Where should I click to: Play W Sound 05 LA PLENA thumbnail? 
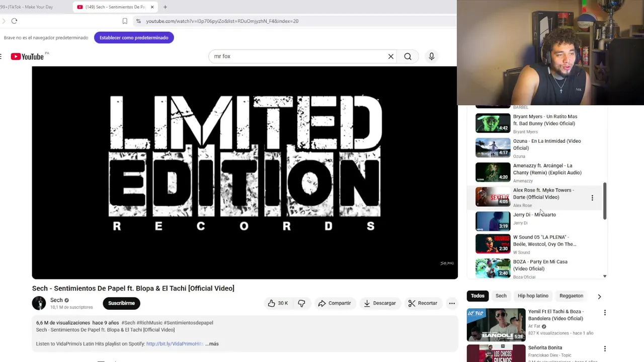coord(493,244)
